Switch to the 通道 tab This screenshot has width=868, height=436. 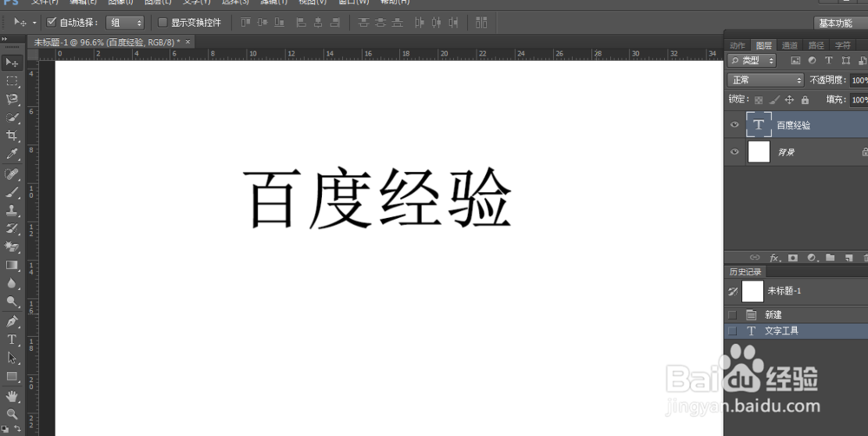click(790, 45)
